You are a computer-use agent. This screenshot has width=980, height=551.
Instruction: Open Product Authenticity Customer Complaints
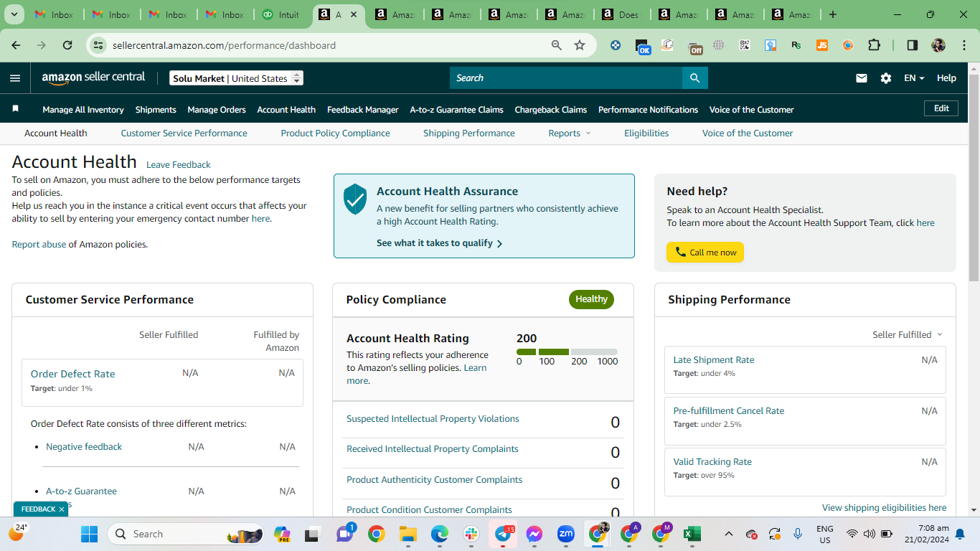[x=434, y=480]
